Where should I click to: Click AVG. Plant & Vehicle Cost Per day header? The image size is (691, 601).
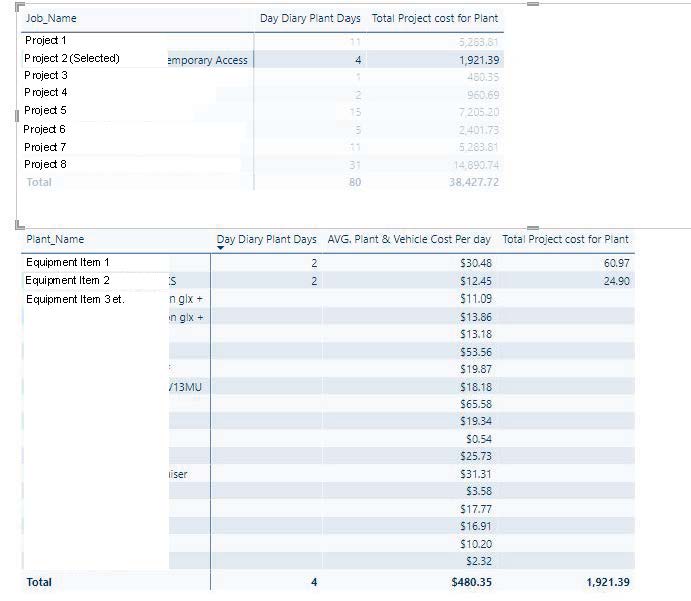coord(409,239)
